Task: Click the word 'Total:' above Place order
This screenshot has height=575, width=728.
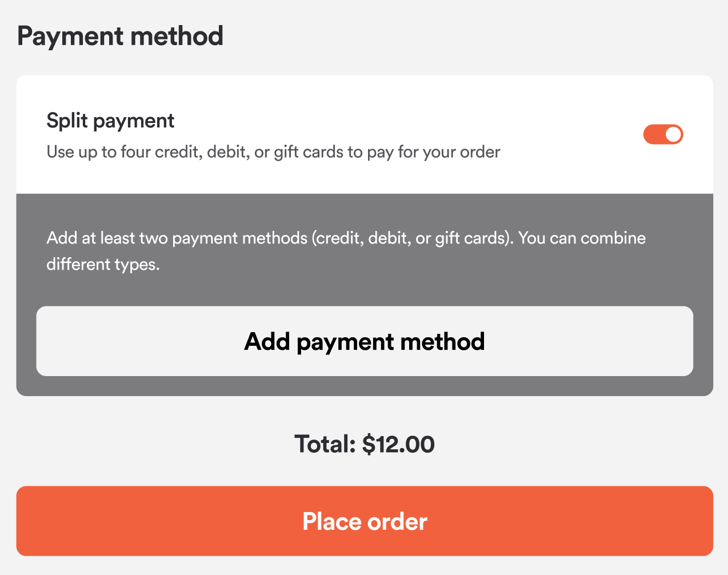Action: pyautogui.click(x=325, y=444)
